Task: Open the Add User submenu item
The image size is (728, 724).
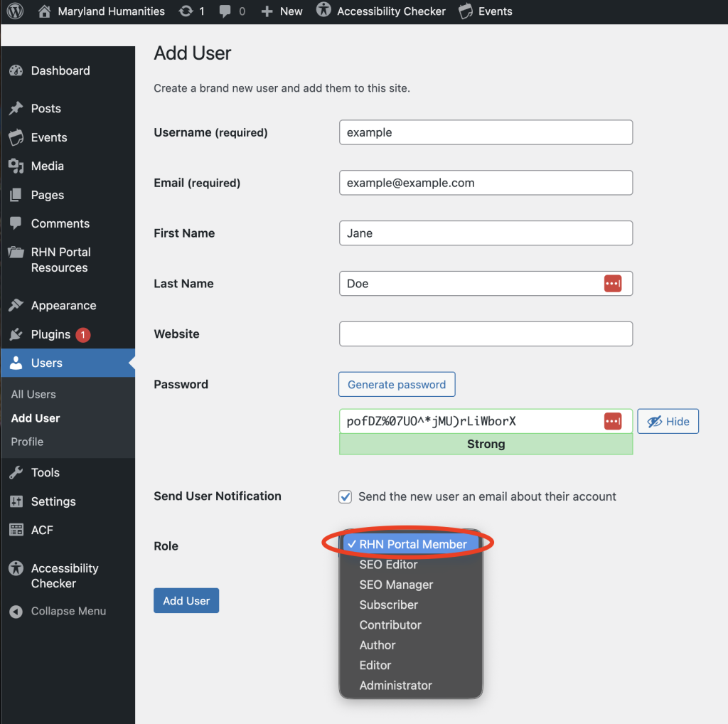Action: point(36,418)
